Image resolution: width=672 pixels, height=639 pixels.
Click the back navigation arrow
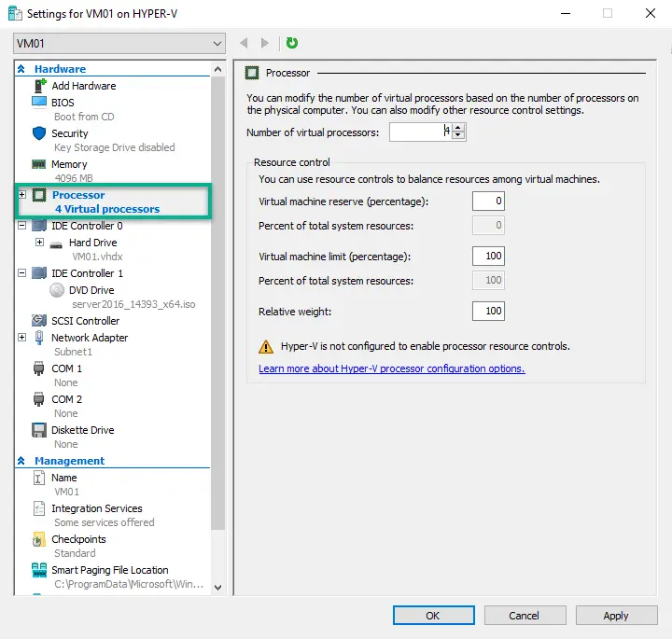point(244,43)
